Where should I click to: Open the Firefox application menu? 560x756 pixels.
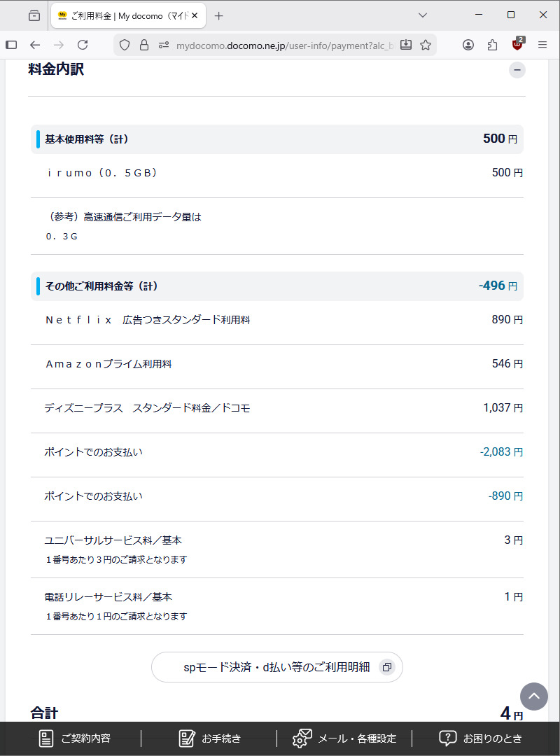(x=542, y=45)
